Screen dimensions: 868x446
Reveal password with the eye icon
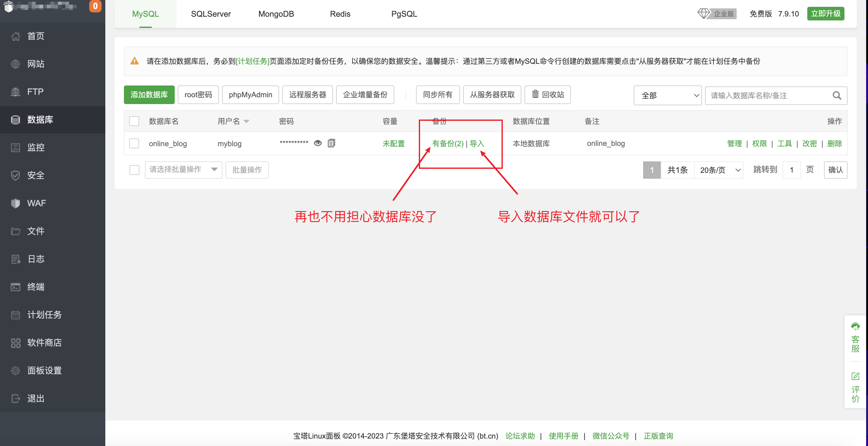click(x=318, y=143)
